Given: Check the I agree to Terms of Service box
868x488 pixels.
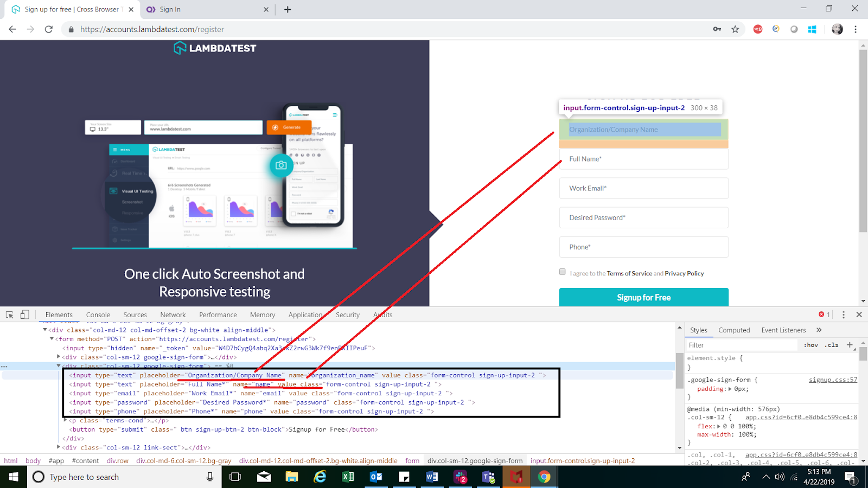Looking at the screenshot, I should tap(562, 272).
